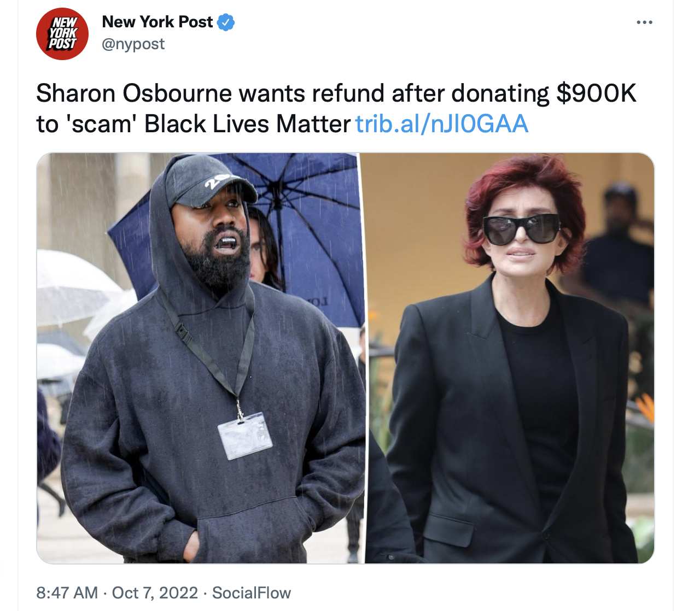Open the SocialFlow source label
The height and width of the screenshot is (611, 700).
pyautogui.click(x=252, y=593)
